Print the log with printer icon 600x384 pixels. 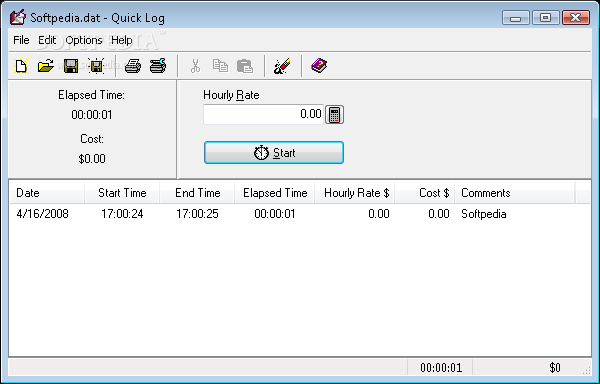pos(133,66)
